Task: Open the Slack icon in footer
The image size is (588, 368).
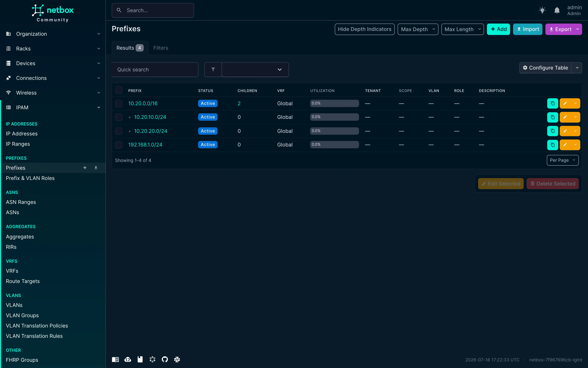Action: tap(177, 360)
